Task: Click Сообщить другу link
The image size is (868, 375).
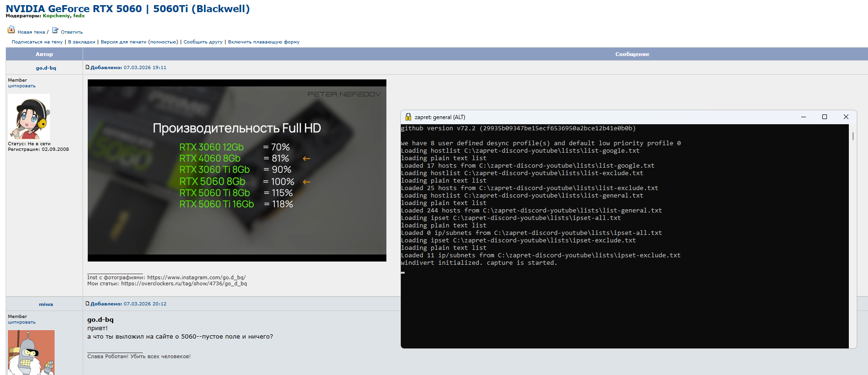Action: pos(203,42)
